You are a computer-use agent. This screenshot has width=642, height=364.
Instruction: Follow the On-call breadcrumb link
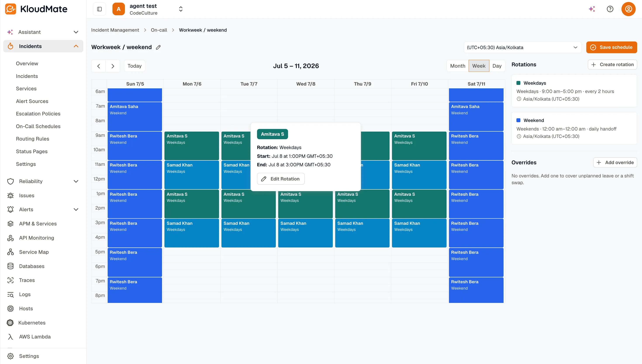coord(159,30)
